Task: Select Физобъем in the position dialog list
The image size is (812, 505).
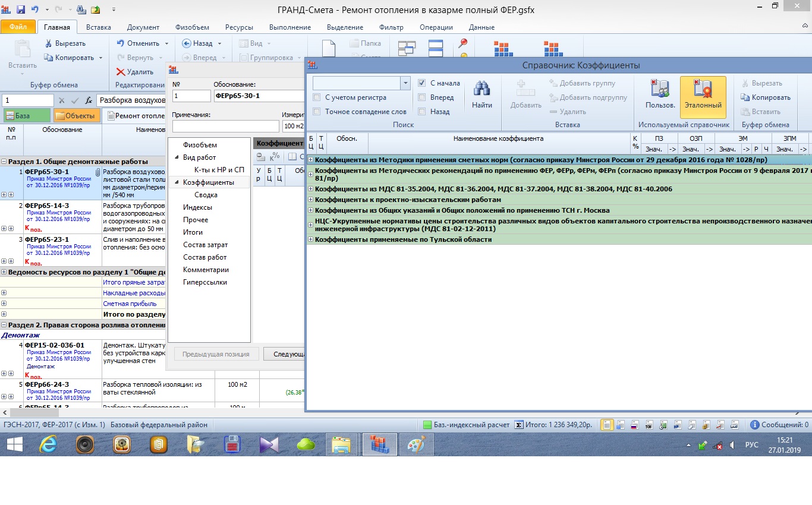Action: coord(200,145)
